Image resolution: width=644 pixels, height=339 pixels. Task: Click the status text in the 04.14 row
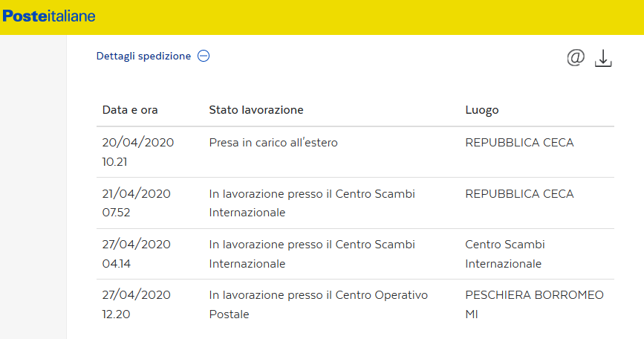pyautogui.click(x=312, y=254)
